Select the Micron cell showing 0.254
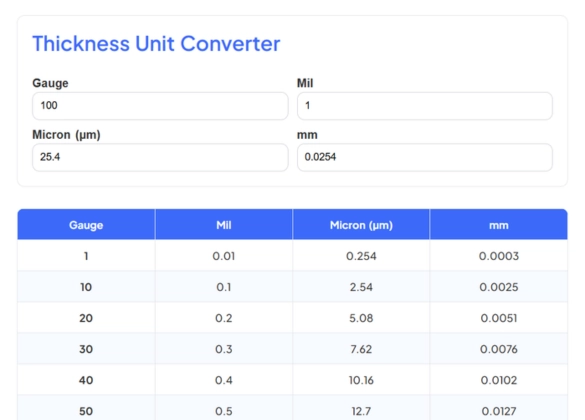Image resolution: width=585 pixels, height=420 pixels. 361,256
